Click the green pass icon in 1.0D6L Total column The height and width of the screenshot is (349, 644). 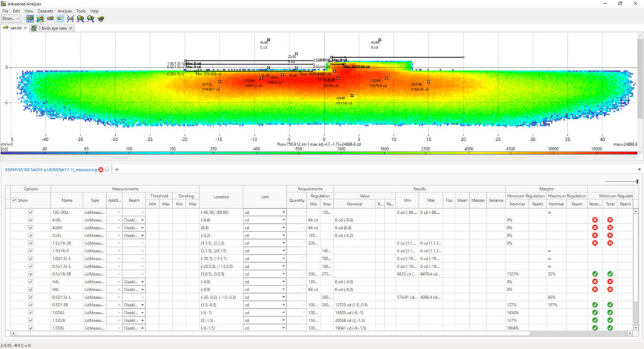[x=610, y=313]
